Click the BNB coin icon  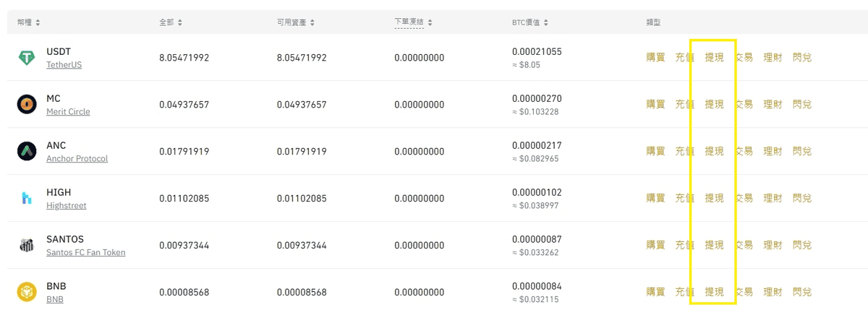pos(27,293)
